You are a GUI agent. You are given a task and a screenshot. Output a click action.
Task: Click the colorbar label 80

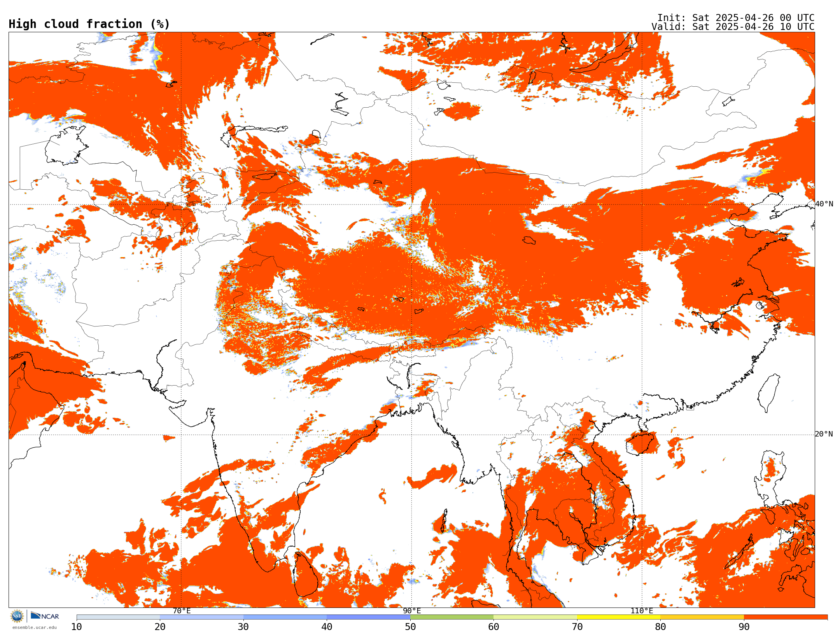pos(660,627)
